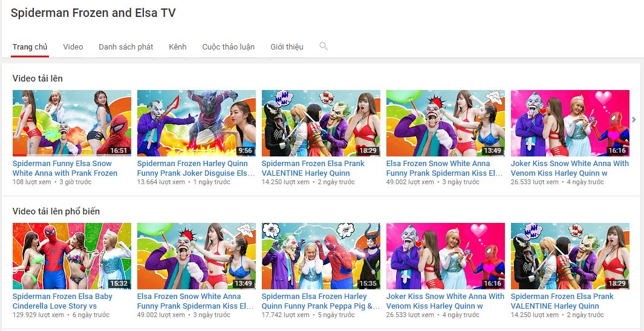Image resolution: width=644 pixels, height=331 pixels.
Task: Open the 15:32 video thumbnail
Action: click(72, 256)
